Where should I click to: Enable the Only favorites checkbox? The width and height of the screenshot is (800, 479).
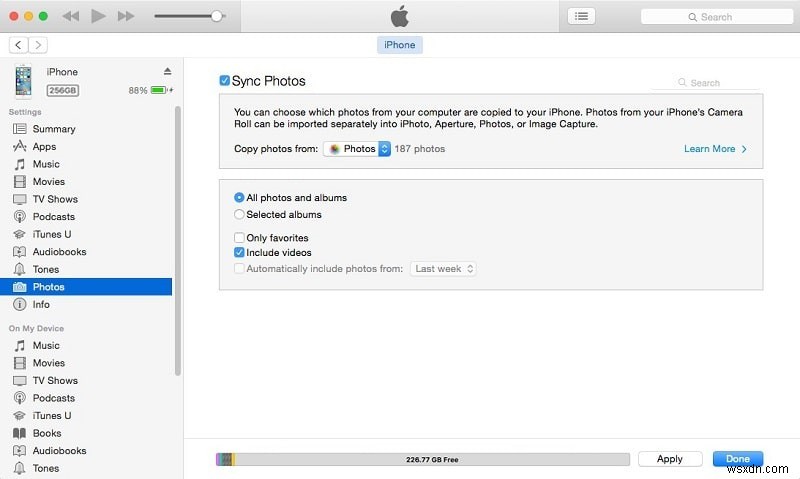pos(239,238)
